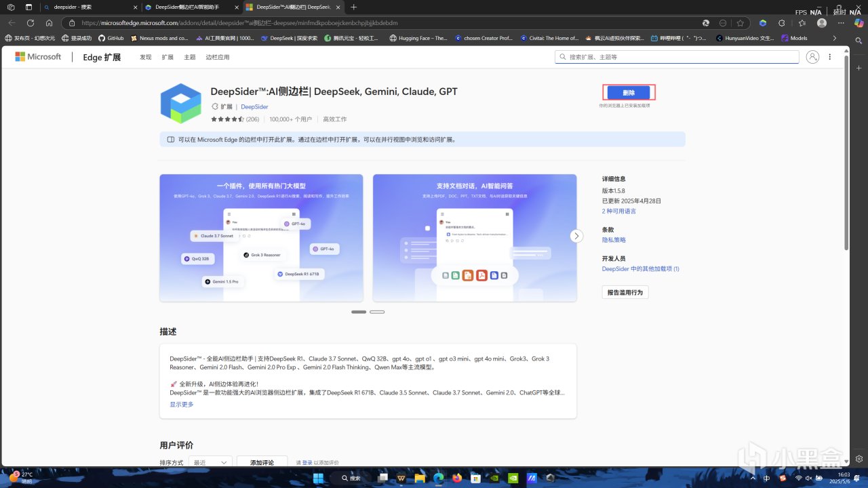Open the 发现 navigation item
The width and height of the screenshot is (868, 488).
coord(146,58)
